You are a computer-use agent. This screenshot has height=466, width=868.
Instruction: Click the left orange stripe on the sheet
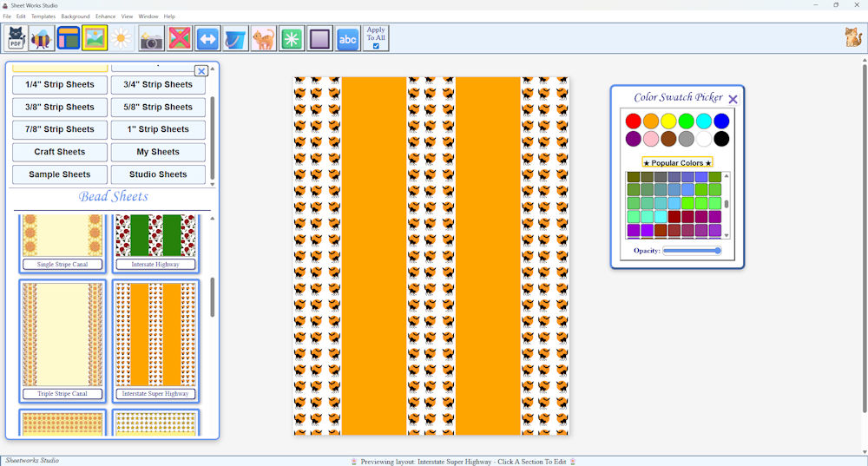tap(373, 256)
